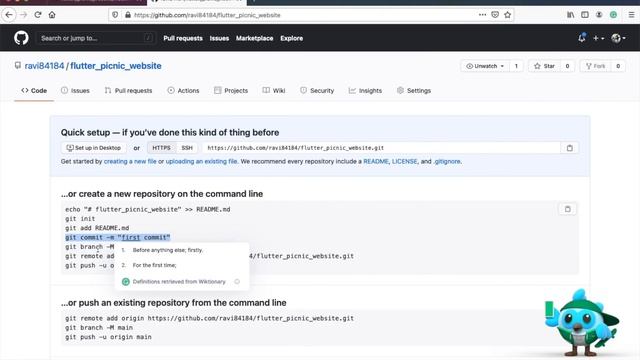
Task: Click the fork count 0
Action: (618, 66)
